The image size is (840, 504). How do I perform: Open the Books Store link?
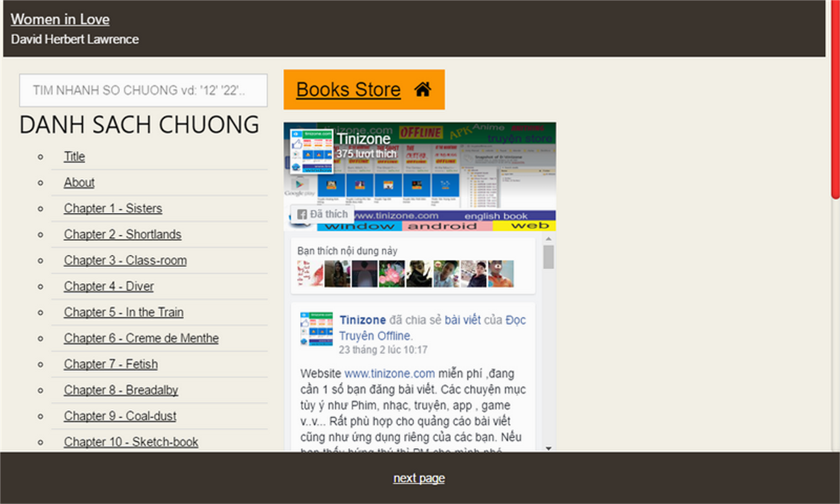348,90
